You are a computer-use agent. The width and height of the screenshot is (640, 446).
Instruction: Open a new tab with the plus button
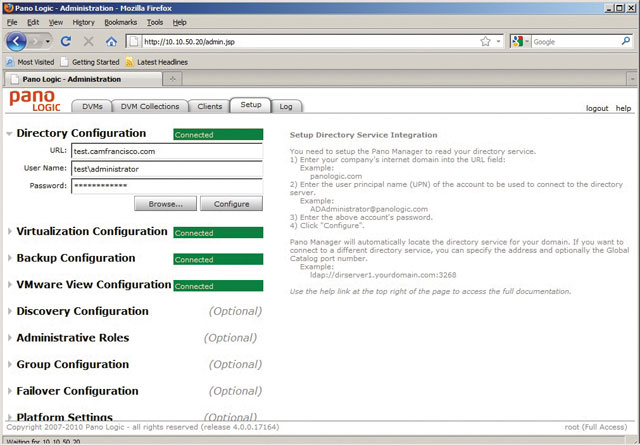point(173,79)
